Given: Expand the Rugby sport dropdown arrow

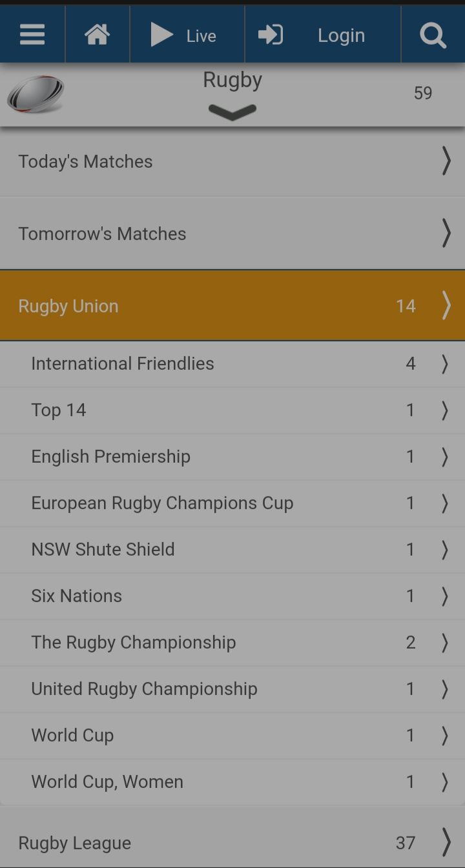Looking at the screenshot, I should pos(232,112).
